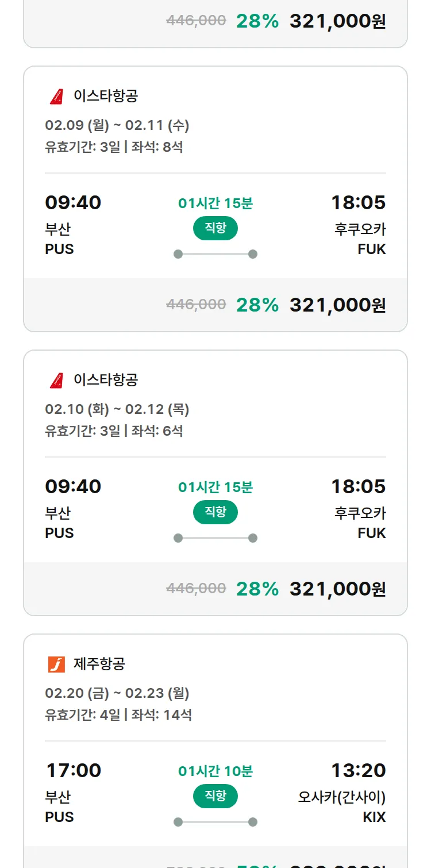Tap the 직항 badge on the 02.10 flight
The height and width of the screenshot is (868, 431).
pos(215,512)
